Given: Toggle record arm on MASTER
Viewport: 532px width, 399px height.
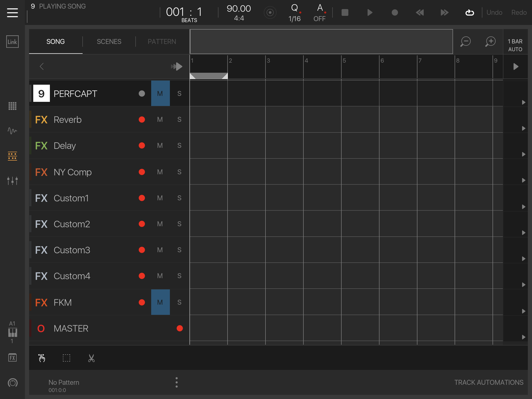Looking at the screenshot, I should 180,328.
